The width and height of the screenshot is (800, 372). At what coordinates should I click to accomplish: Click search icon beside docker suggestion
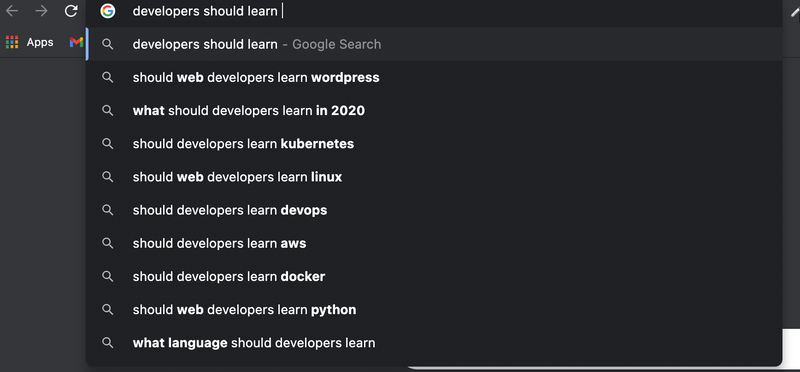point(108,277)
